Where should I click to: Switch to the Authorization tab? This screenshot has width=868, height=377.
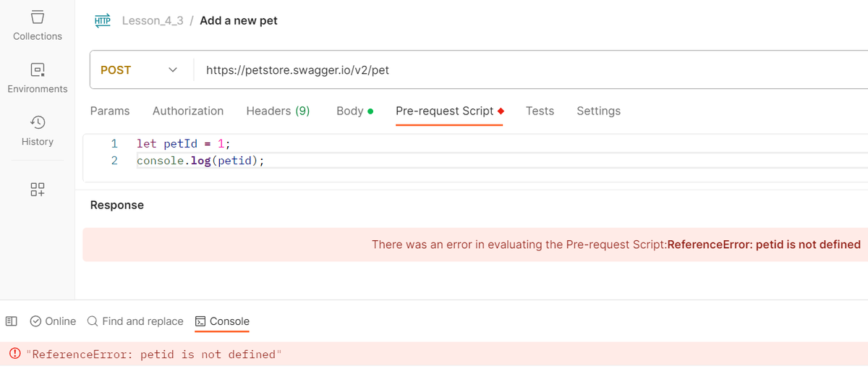188,111
